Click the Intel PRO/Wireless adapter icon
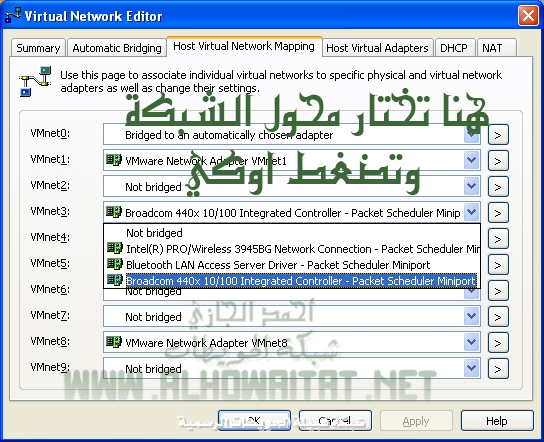 click(114, 248)
